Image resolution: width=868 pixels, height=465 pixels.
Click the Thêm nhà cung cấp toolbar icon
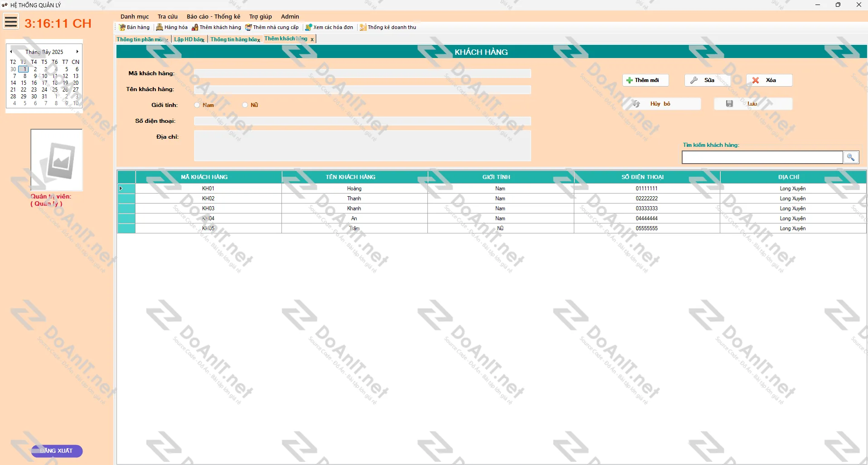248,27
